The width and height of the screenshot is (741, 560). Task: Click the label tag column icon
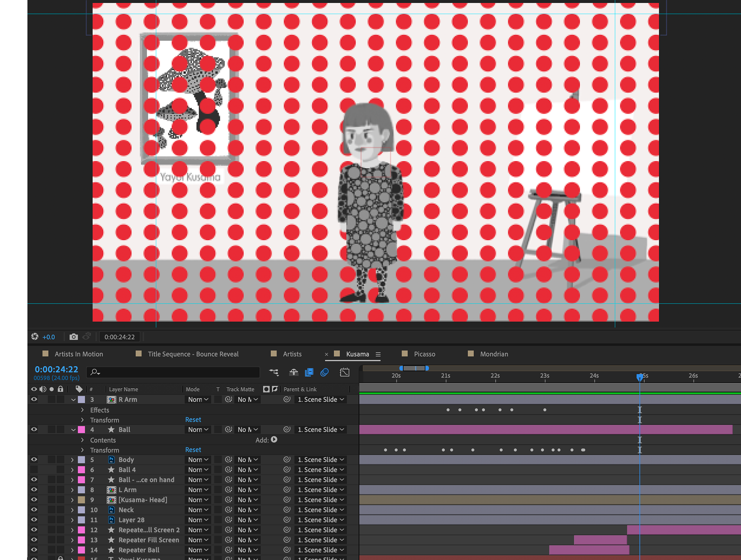pos(79,389)
